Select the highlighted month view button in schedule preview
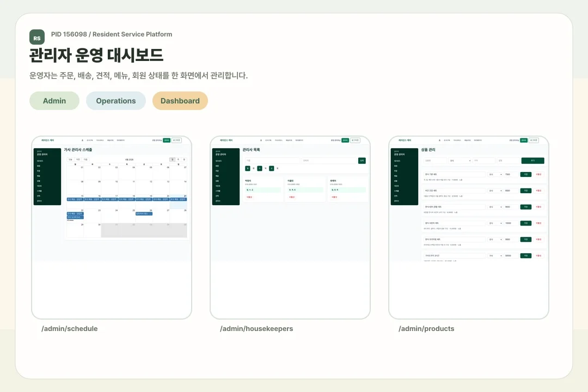The image size is (588, 392). click(x=172, y=160)
